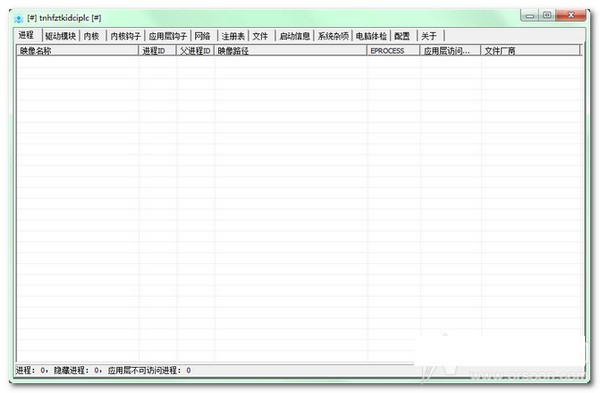The height and width of the screenshot is (393, 600).
Task: Sort by the 映像名称 column header
Action: pos(77,51)
